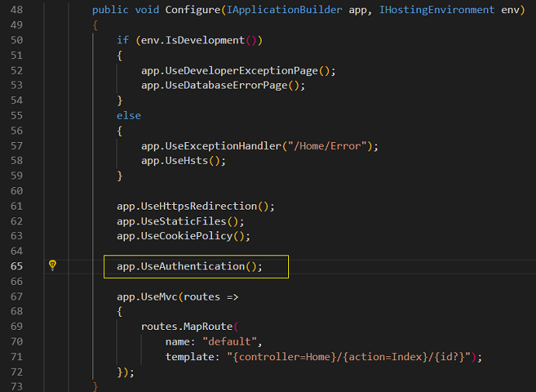Screen dimensions: 536x392
Task: Click on app.UseMvc(routes => line
Action: pos(177,297)
